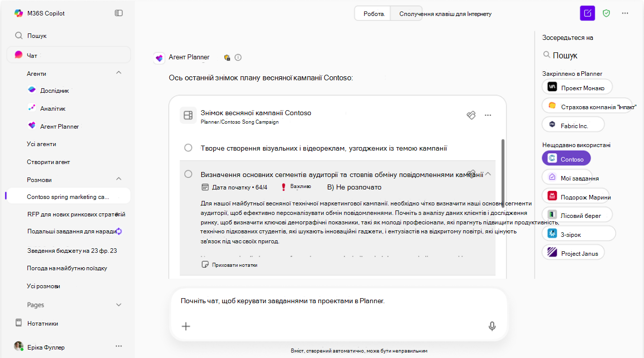Collapse the sidebar panel icon
The width and height of the screenshot is (644, 358).
pyautogui.click(x=119, y=13)
